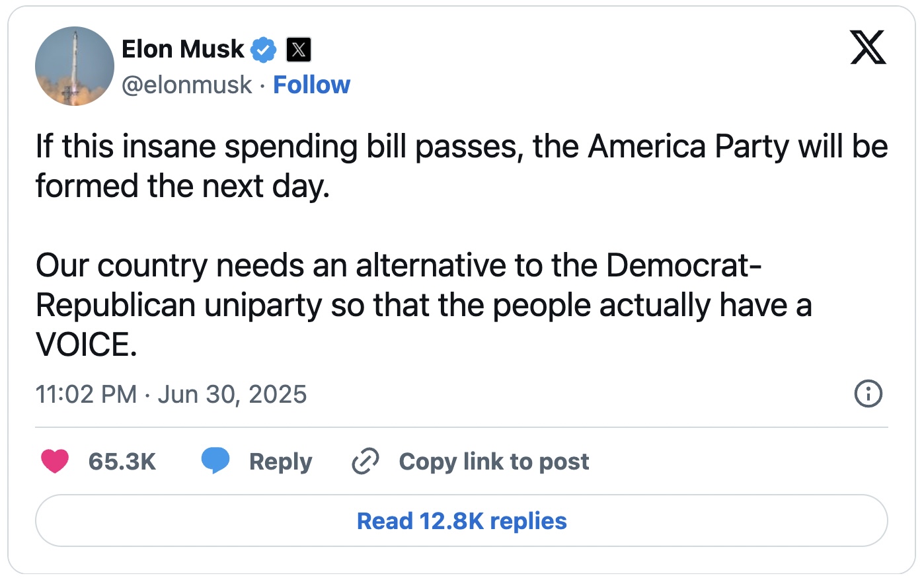
Task: Click the Reply text label
Action: click(x=280, y=461)
